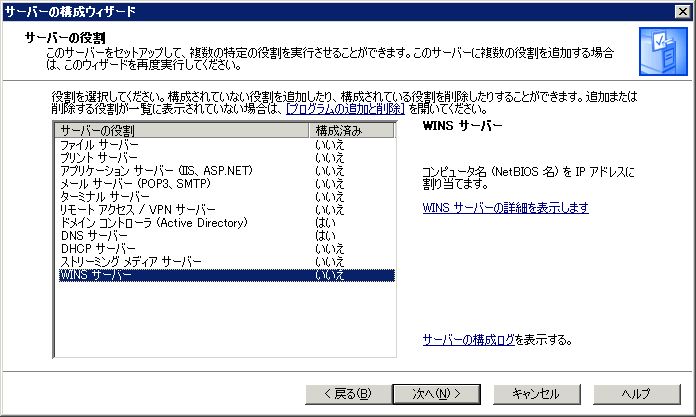Click はい status of DNS サーバー row
This screenshot has height=417, width=696.
325,235
